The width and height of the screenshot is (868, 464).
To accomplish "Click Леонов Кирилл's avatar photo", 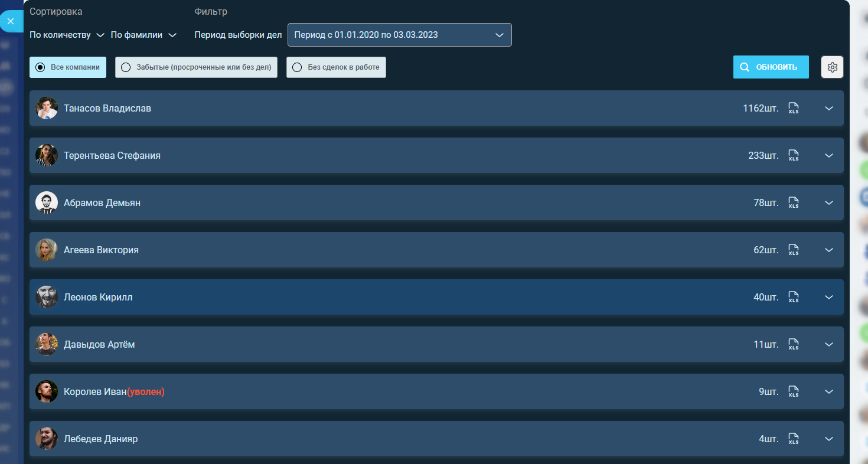I will [x=47, y=297].
